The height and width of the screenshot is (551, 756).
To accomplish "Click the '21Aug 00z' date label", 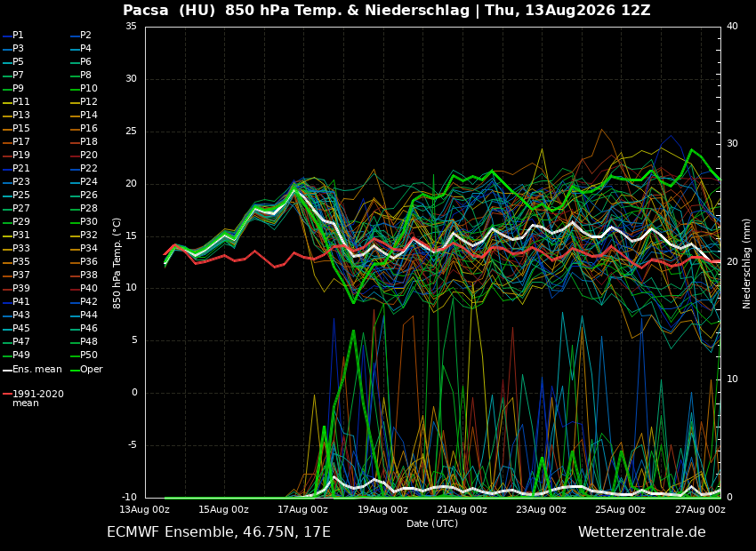I will click(x=462, y=509).
